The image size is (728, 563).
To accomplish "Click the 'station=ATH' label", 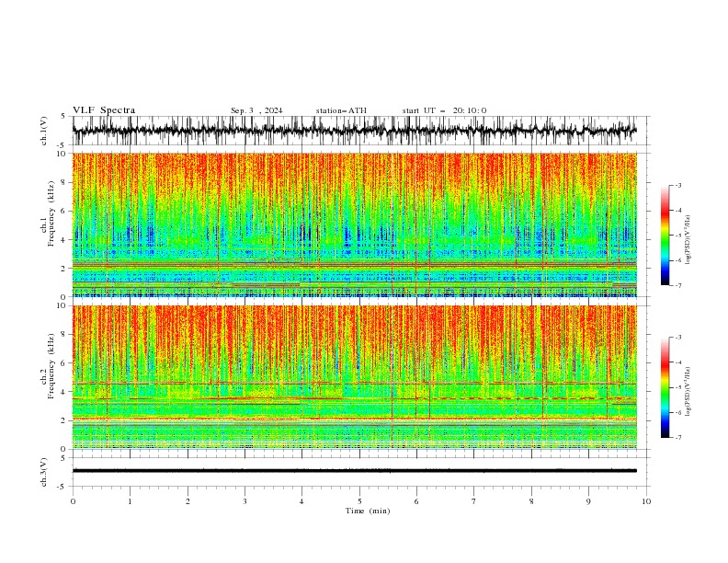I will click(341, 110).
